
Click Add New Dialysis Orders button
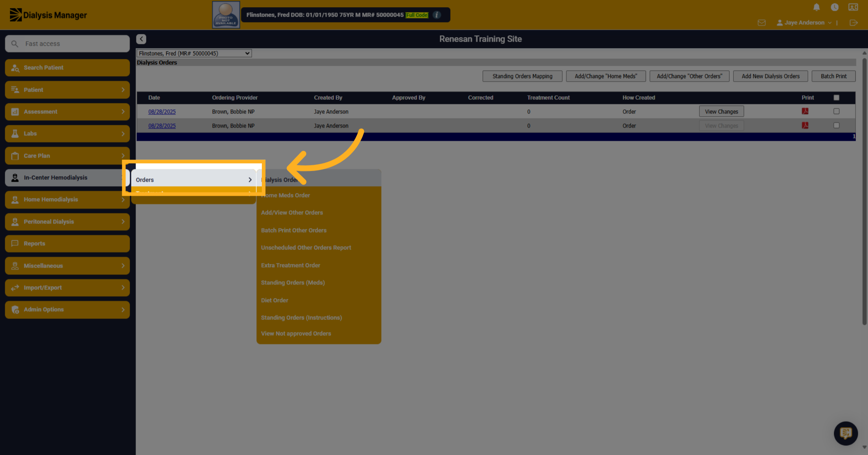click(770, 76)
